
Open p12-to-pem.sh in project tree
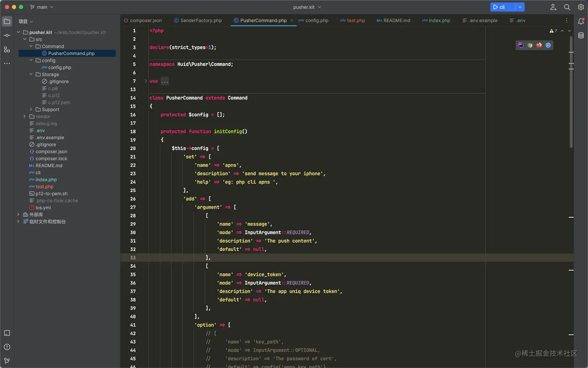[x=48, y=194]
